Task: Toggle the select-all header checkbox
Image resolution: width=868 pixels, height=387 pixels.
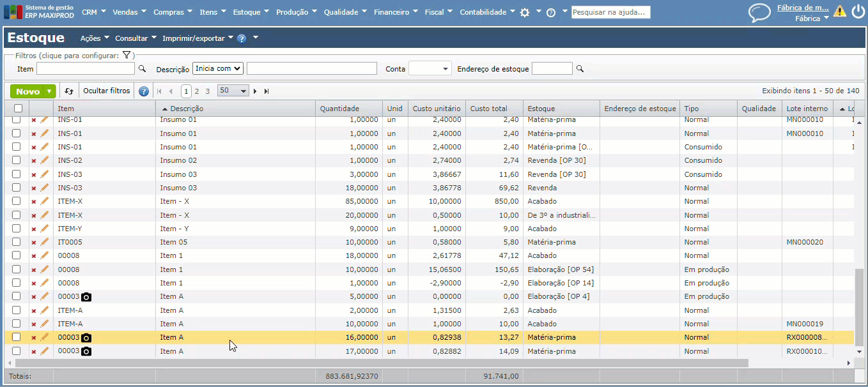Action: click(18, 109)
